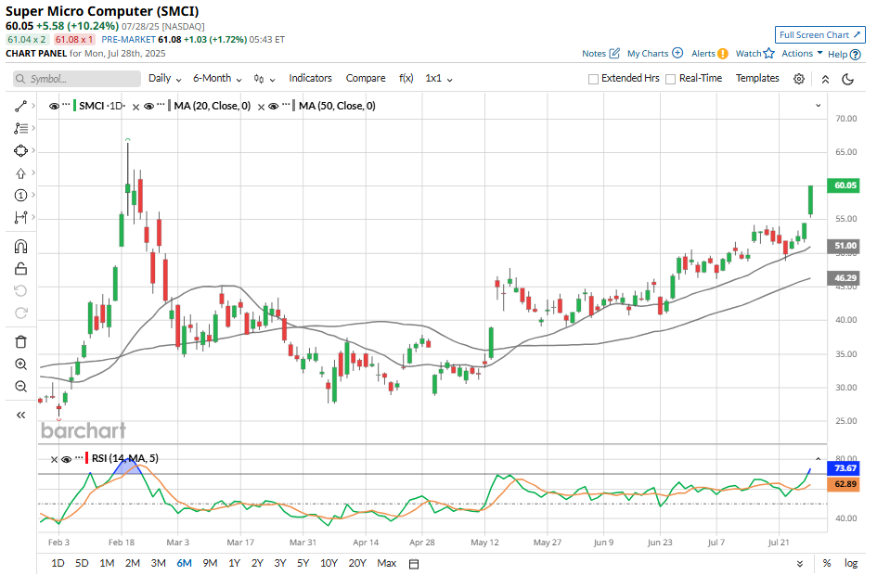Click the Watch star icon
This screenshot has height=588, width=877.
point(769,53)
